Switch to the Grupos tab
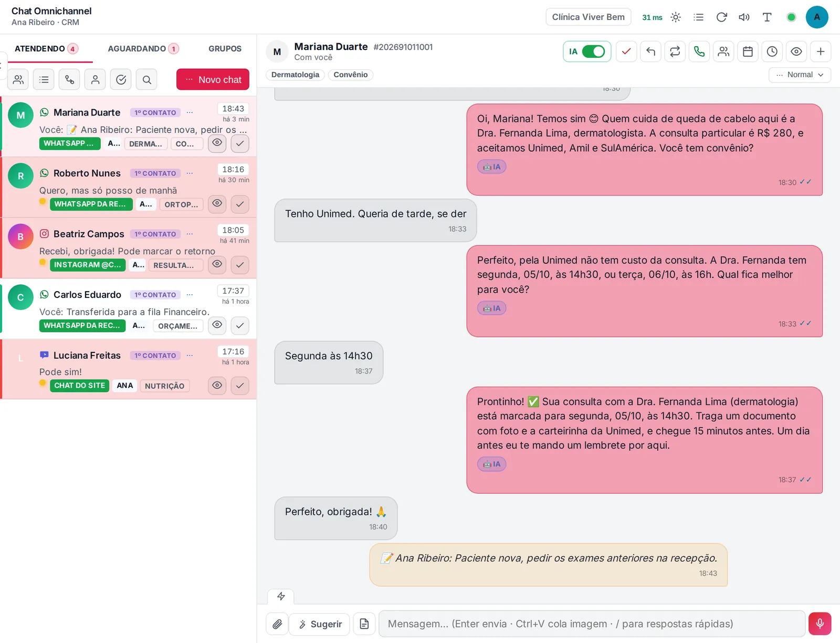 (225, 49)
